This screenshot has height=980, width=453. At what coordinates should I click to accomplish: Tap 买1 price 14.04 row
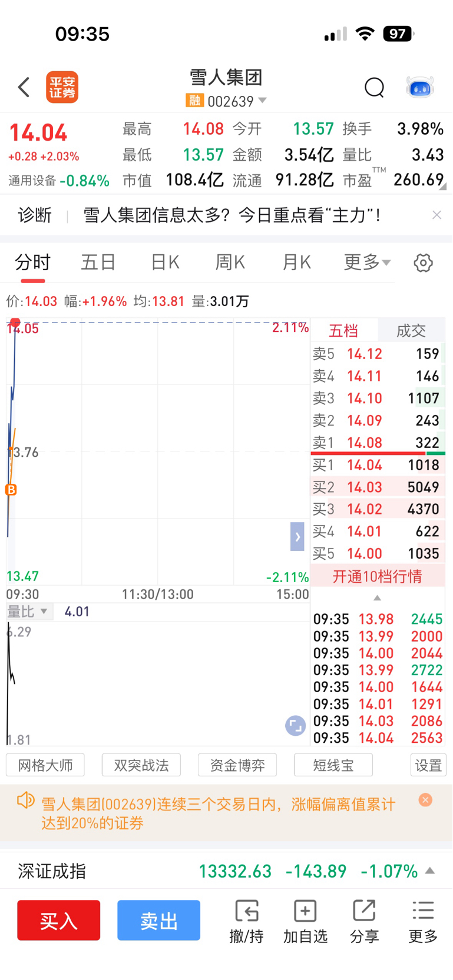[378, 465]
